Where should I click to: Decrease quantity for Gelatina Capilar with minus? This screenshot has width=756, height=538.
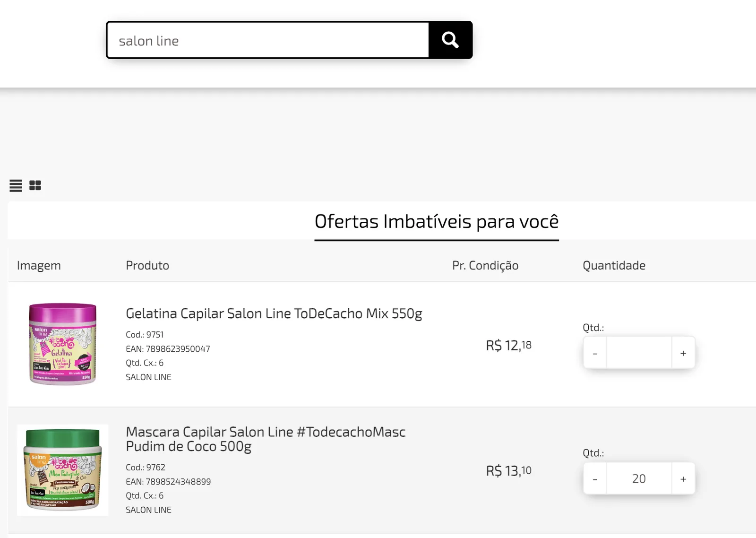pos(595,353)
